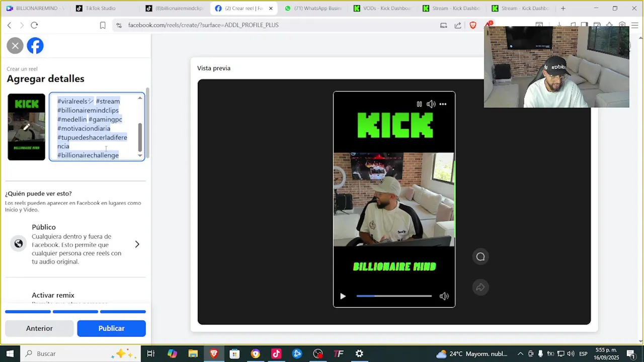The image size is (644, 362).
Task: Publish the reel with the Publicar button
Action: point(111,328)
